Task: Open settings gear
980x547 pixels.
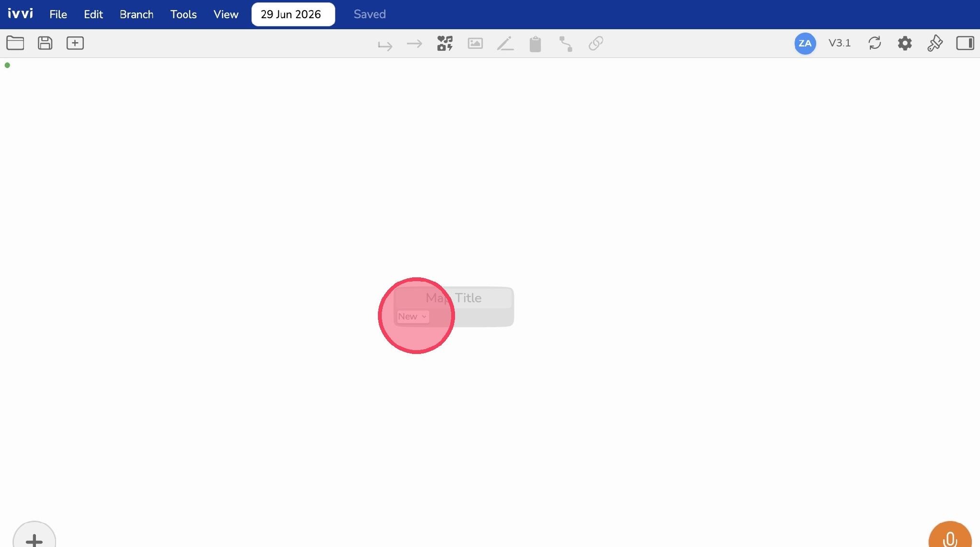Action: (905, 43)
